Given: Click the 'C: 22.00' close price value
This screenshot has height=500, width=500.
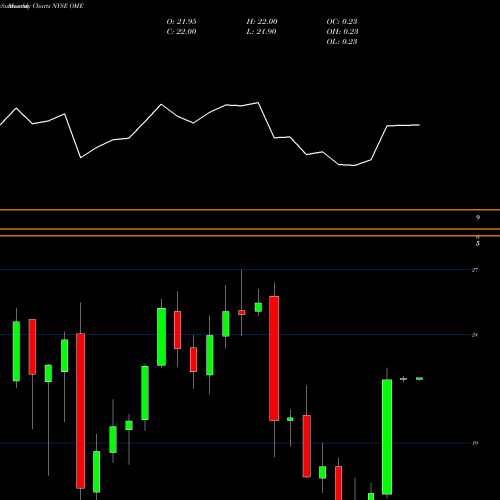Looking at the screenshot, I should click(181, 32).
